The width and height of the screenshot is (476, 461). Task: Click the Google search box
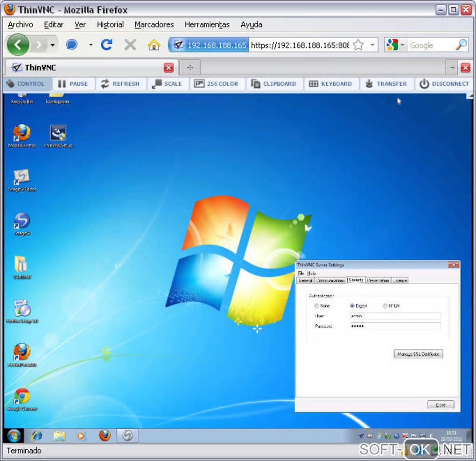click(x=431, y=45)
